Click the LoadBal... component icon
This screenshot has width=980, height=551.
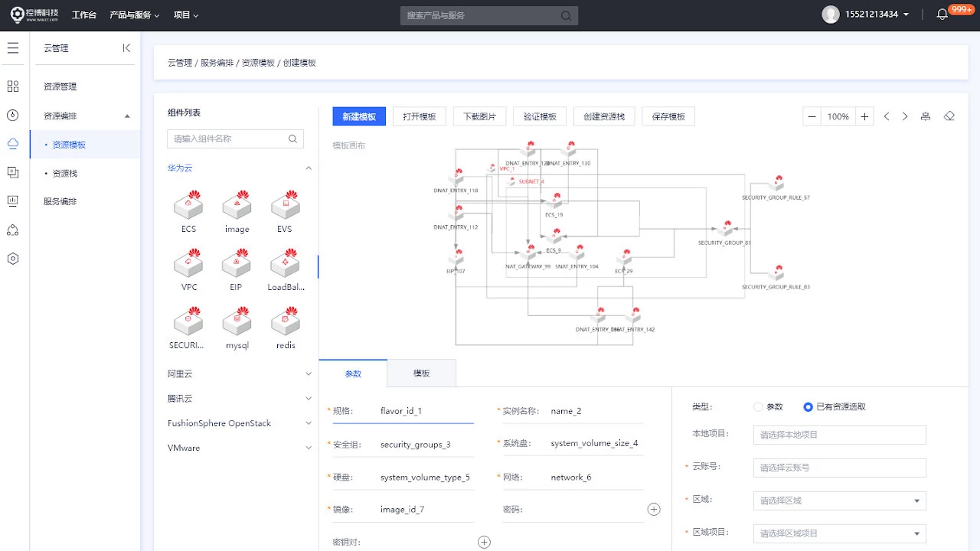click(x=285, y=263)
